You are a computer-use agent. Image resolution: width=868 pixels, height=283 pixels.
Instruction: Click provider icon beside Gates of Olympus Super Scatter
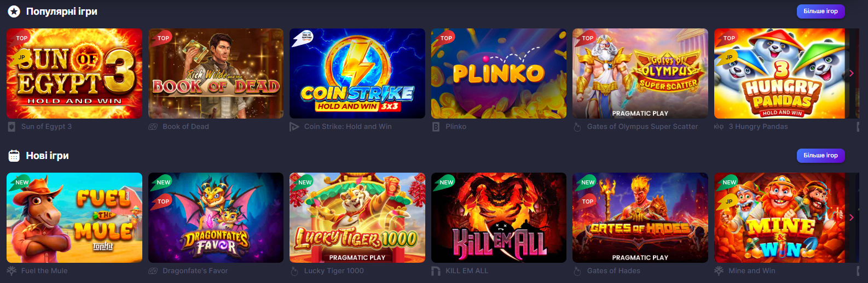click(x=577, y=127)
